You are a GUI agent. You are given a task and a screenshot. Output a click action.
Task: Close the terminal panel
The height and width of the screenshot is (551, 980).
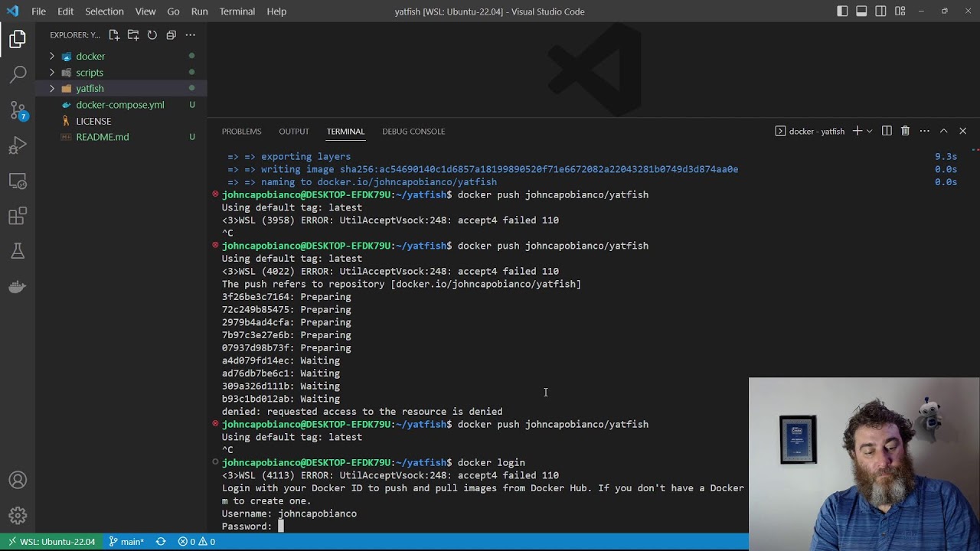click(x=962, y=131)
